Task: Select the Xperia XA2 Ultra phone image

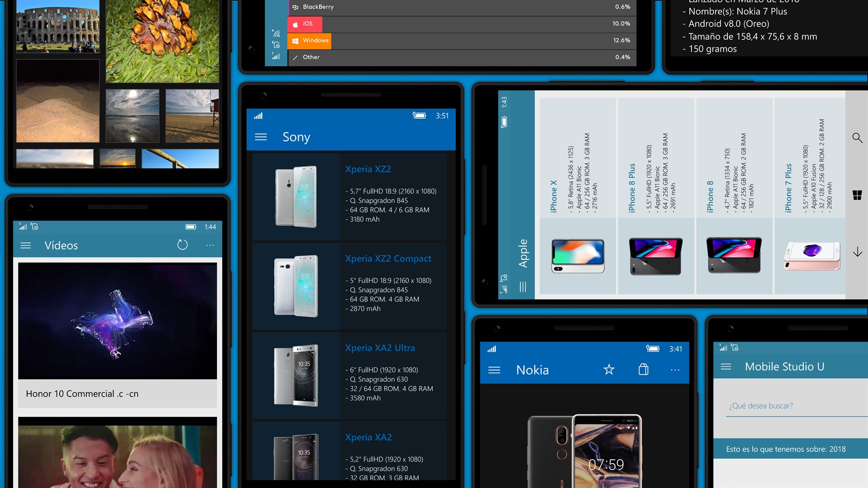Action: pyautogui.click(x=296, y=375)
